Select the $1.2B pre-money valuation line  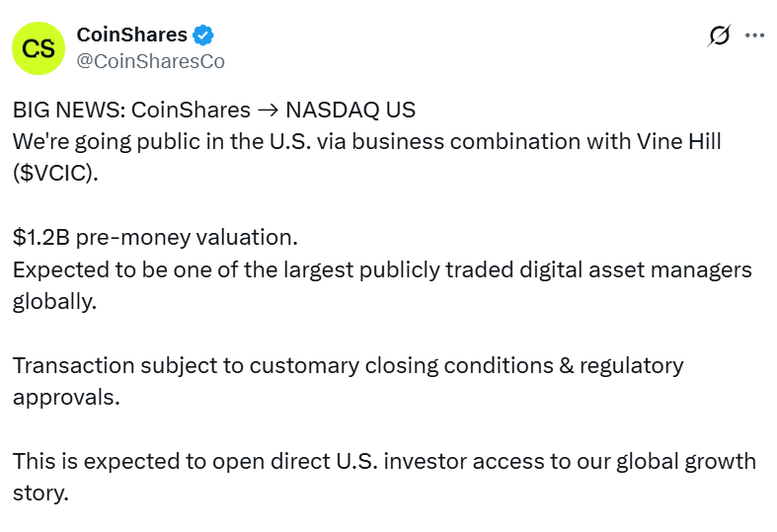155,237
